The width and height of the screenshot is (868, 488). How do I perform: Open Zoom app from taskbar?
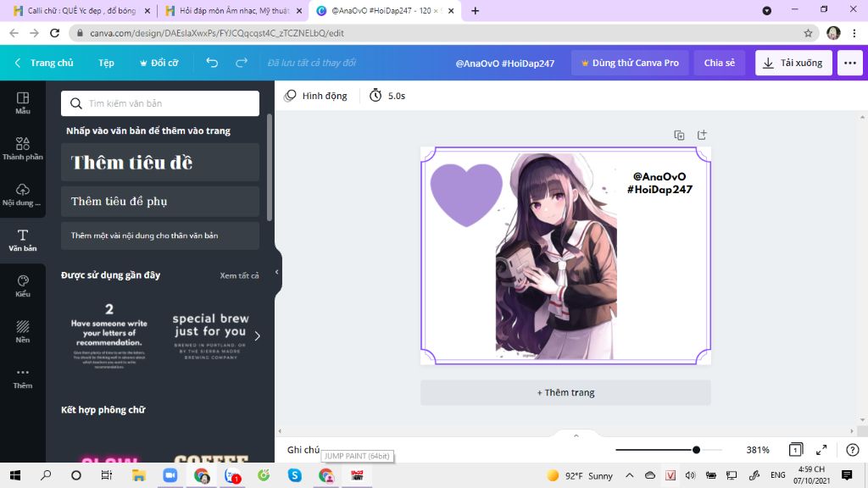(x=170, y=475)
